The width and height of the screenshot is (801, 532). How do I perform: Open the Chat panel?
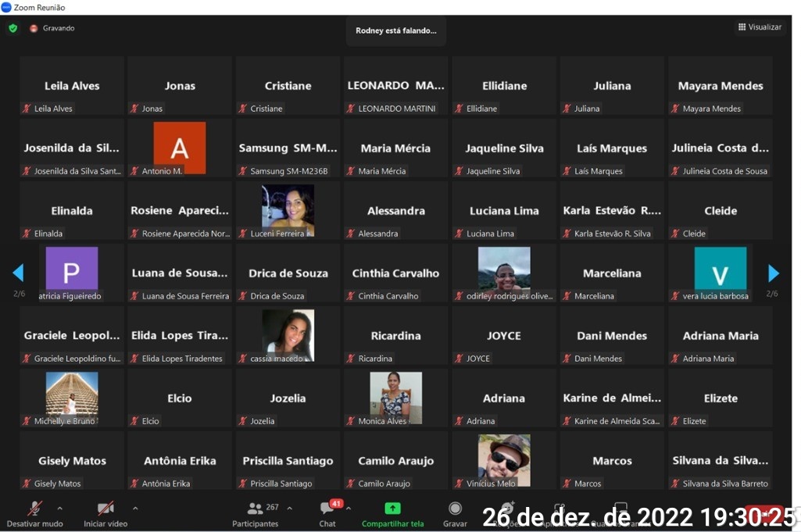327,509
